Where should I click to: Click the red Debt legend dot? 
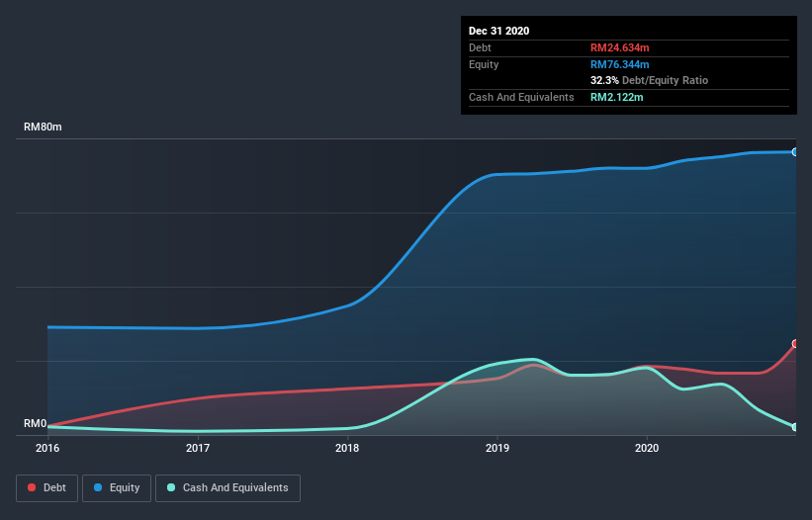[x=32, y=487]
